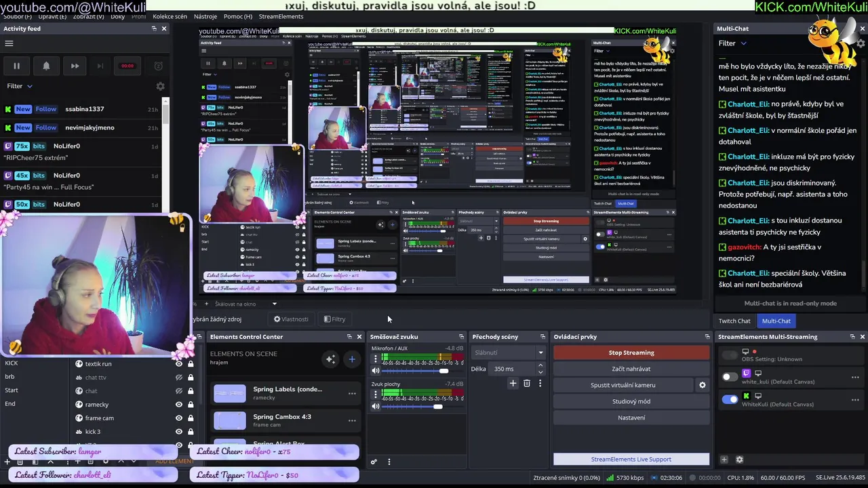Mute the Zvuk plochy channel

click(x=376, y=406)
